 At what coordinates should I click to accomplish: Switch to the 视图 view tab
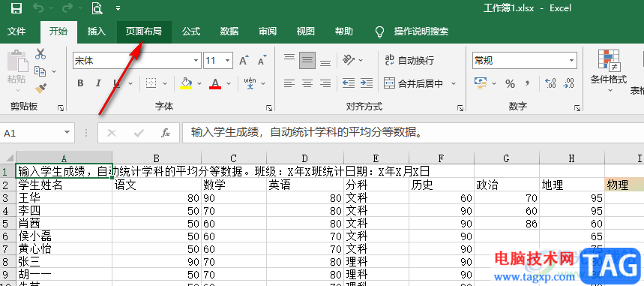306,32
